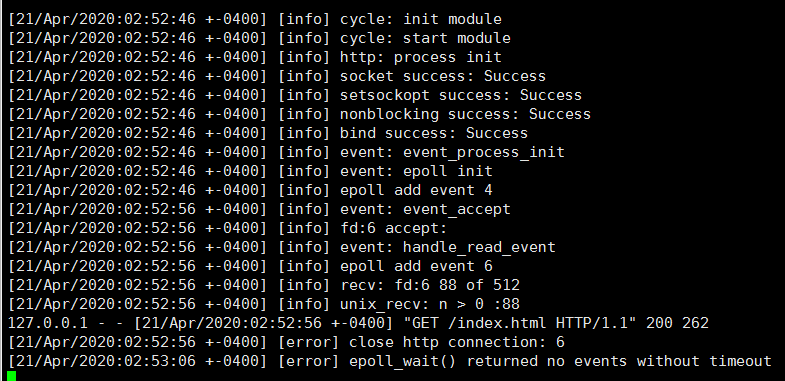Select the 'close http connection: 6' error

coord(457,342)
